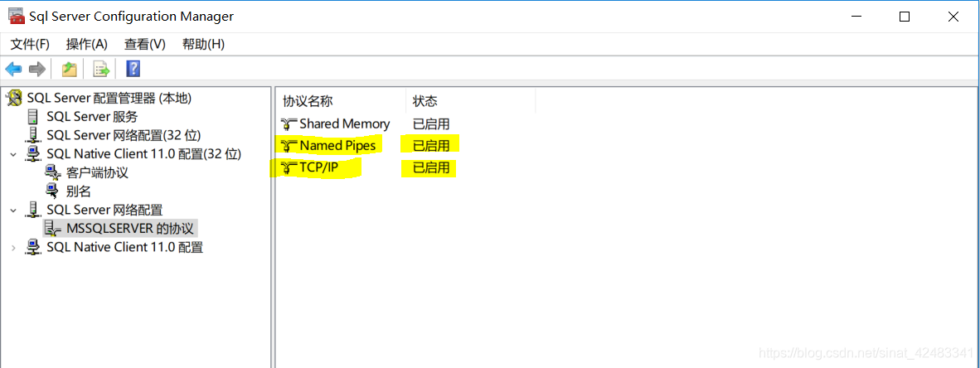Close the Sql Server Configuration Manager window
Image resolution: width=980 pixels, height=368 pixels.
[x=953, y=17]
